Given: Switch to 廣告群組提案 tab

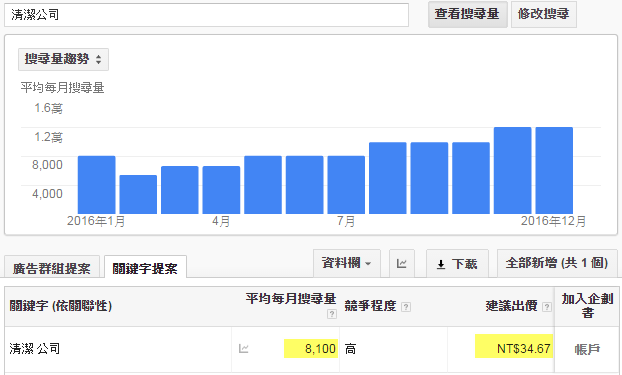Looking at the screenshot, I should pyautogui.click(x=52, y=268).
